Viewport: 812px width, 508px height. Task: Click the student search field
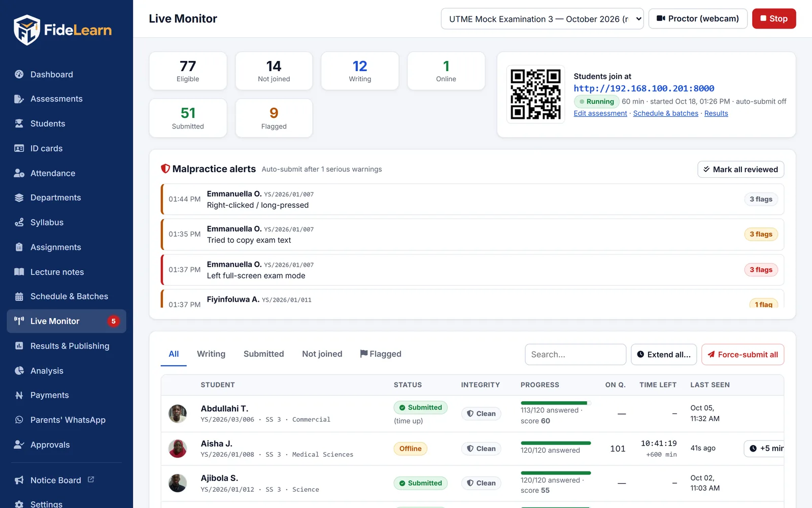coord(576,355)
